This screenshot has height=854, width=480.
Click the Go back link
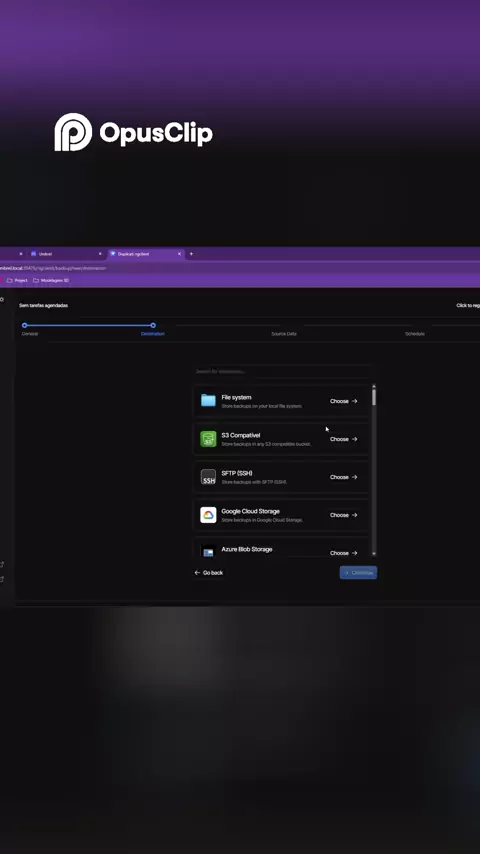[209, 573]
